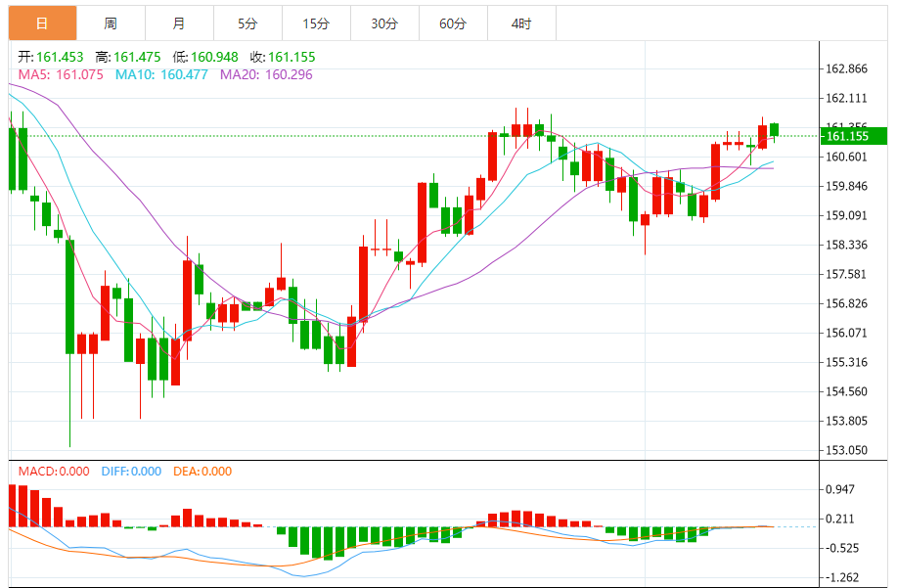
Task: Open the 5分 timeframe tab
Action: click(247, 23)
